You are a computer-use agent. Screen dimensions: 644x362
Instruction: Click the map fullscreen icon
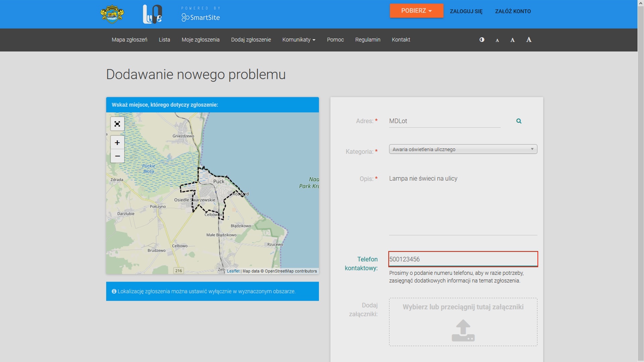click(x=117, y=124)
